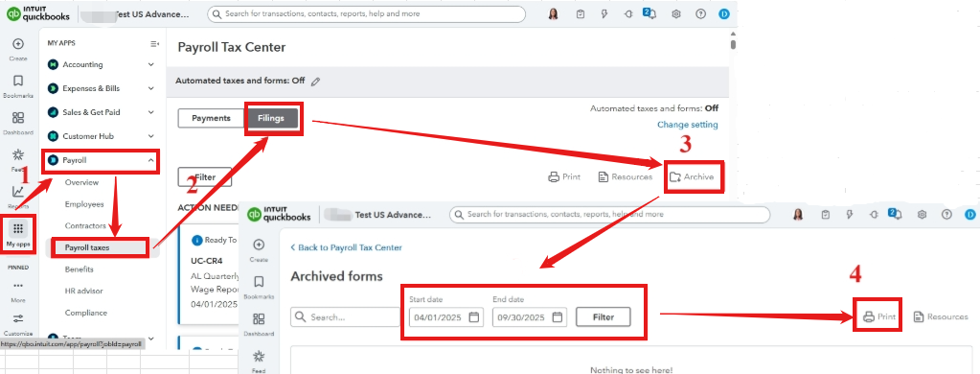The width and height of the screenshot is (980, 374).
Task: Open Contractors under Payroll
Action: [85, 225]
